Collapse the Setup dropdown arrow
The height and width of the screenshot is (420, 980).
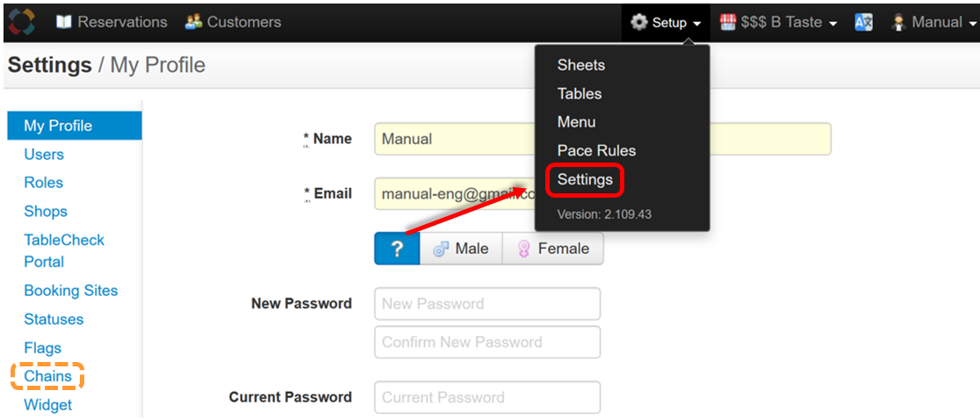(696, 24)
